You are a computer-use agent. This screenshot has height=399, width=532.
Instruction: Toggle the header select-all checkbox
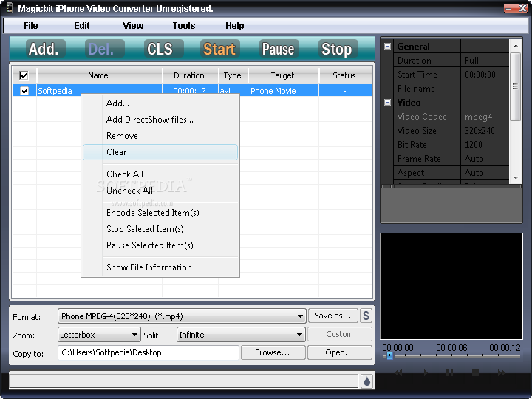tap(24, 75)
